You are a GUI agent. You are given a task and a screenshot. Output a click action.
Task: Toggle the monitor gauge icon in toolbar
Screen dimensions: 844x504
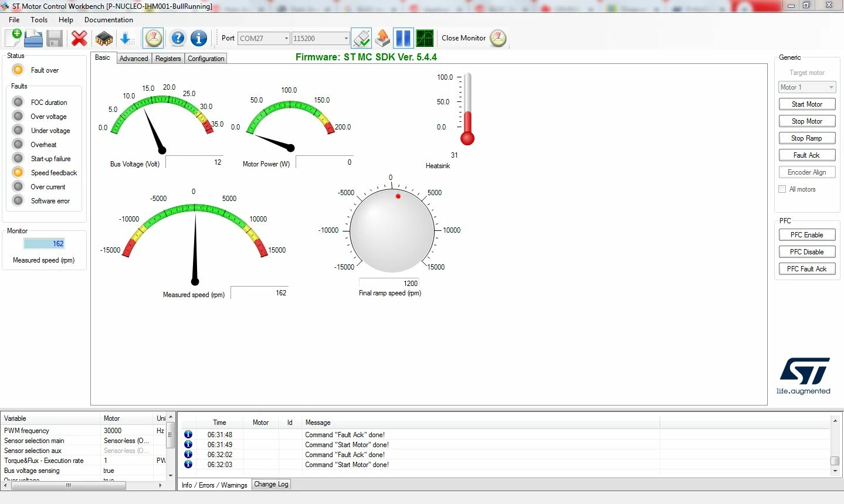(x=154, y=38)
